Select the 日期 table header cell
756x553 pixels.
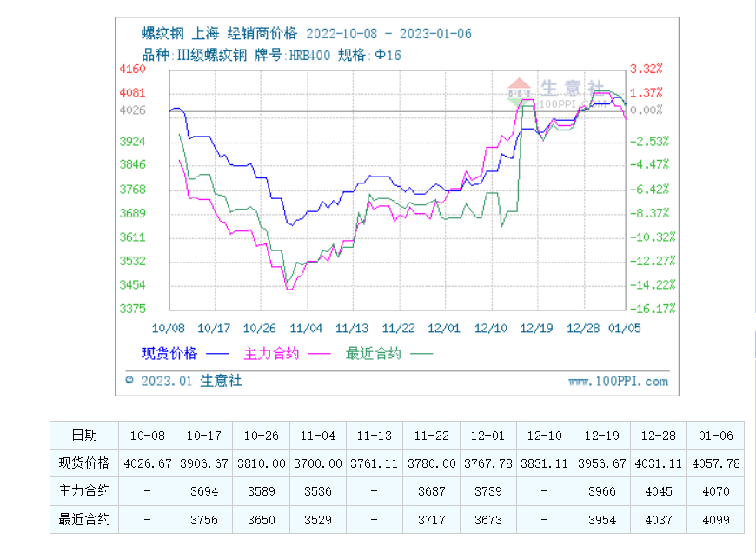84,435
